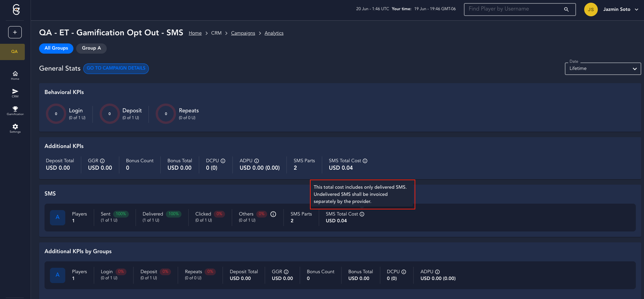
Task: Switch to Group A filter
Action: click(91, 48)
